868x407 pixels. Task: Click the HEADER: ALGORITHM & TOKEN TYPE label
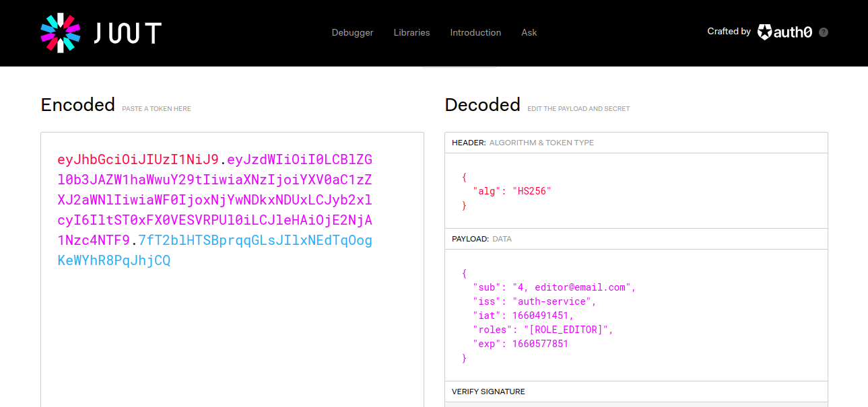(523, 143)
